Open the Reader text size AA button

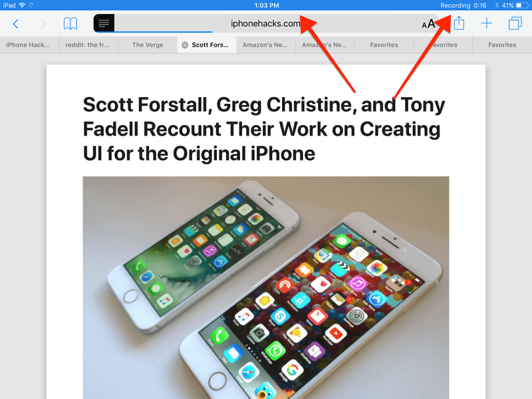(428, 24)
